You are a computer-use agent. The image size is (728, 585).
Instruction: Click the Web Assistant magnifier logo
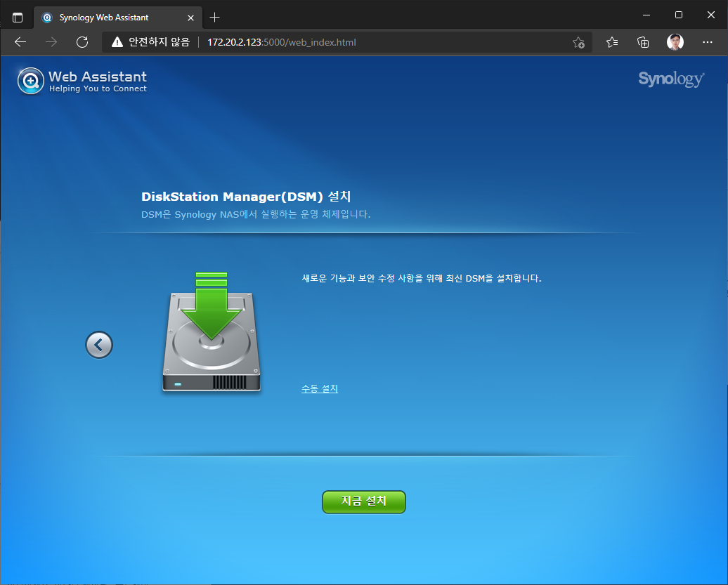click(31, 81)
